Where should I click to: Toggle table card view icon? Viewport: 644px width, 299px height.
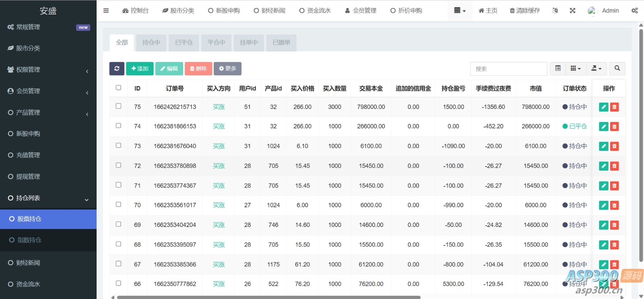click(x=558, y=68)
